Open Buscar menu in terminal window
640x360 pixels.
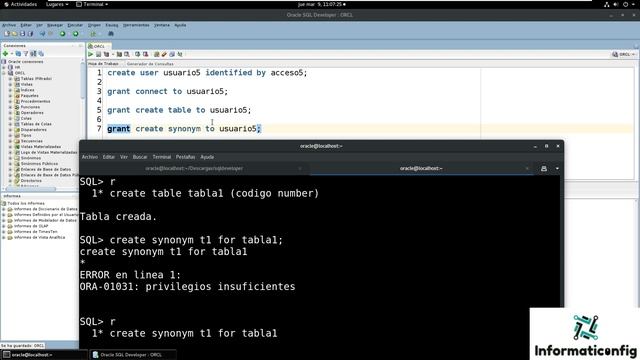(140, 157)
